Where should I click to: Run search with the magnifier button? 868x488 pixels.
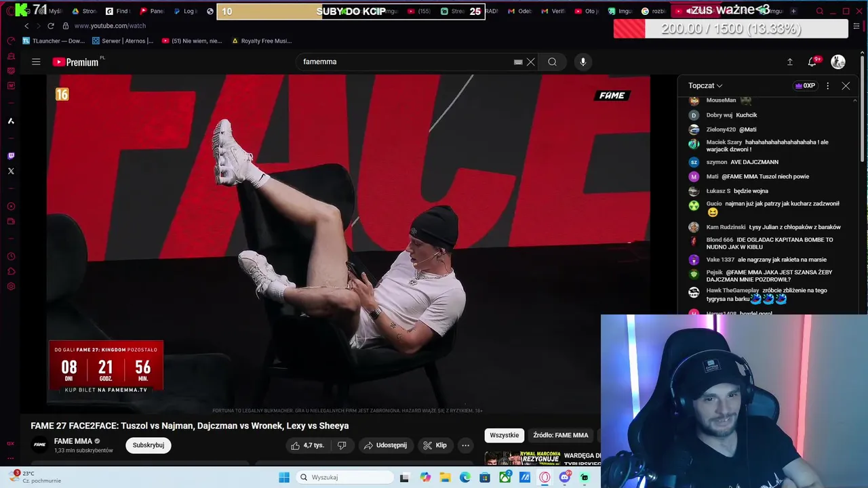553,62
